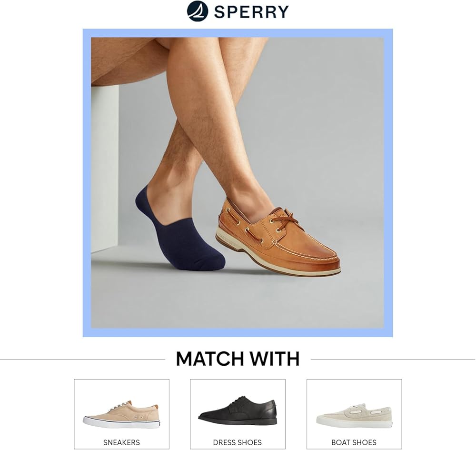The width and height of the screenshot is (476, 450).
Task: Click the SNEAKERS label
Action: tap(121, 442)
